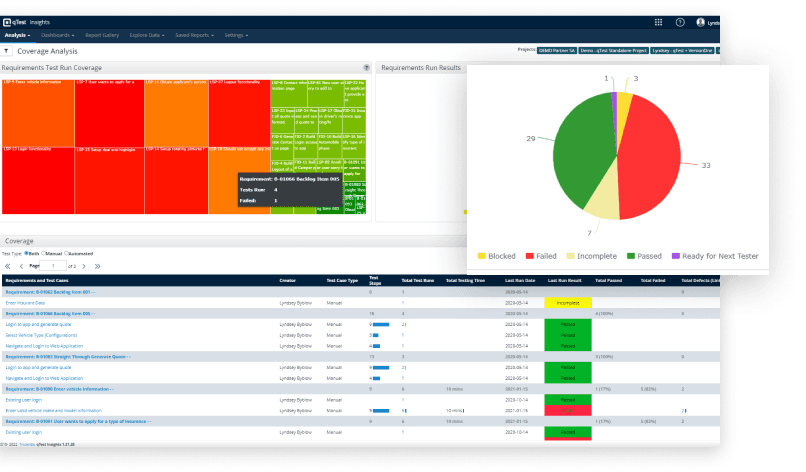Open the apps grid launcher icon
The width and height of the screenshot is (806, 472).
pyautogui.click(x=657, y=21)
